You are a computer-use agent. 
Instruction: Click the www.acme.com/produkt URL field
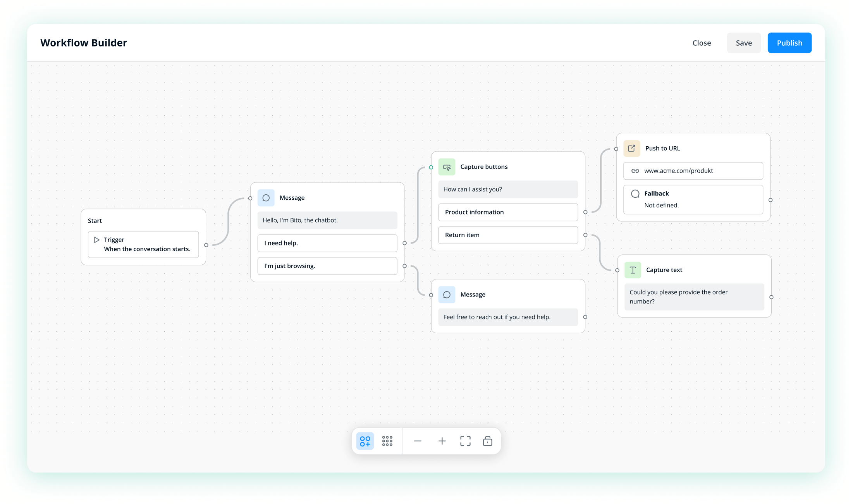tap(693, 171)
